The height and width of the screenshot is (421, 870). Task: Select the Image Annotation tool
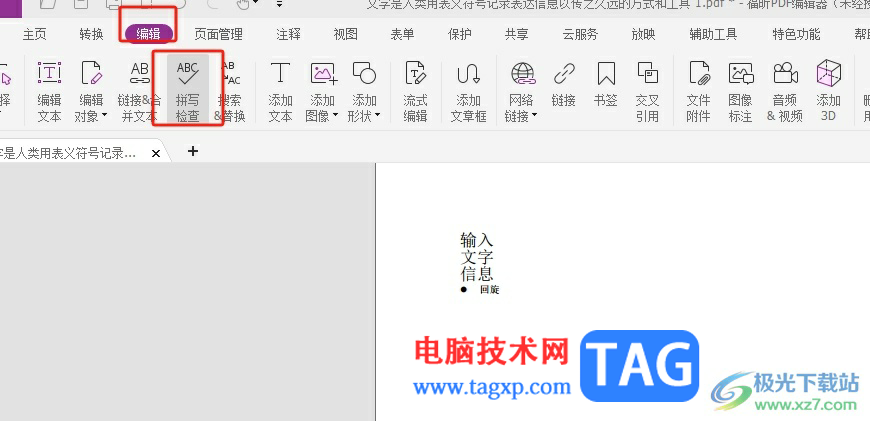coord(740,92)
